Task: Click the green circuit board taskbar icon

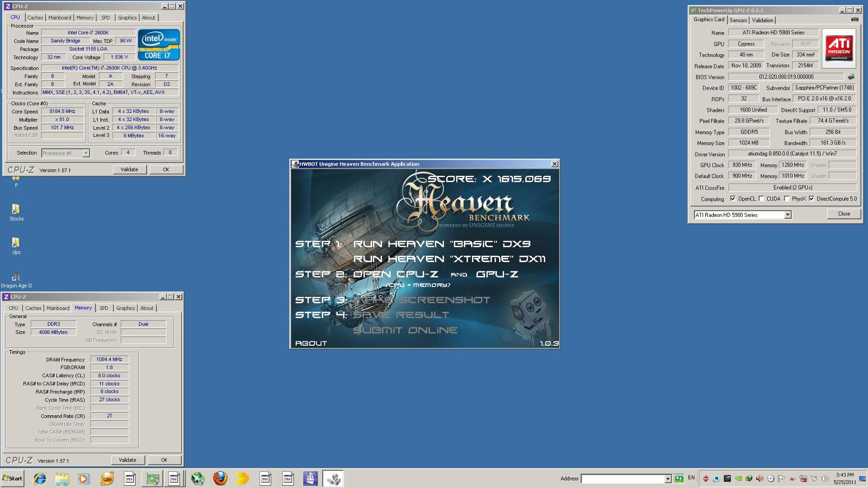Action: tap(152, 478)
